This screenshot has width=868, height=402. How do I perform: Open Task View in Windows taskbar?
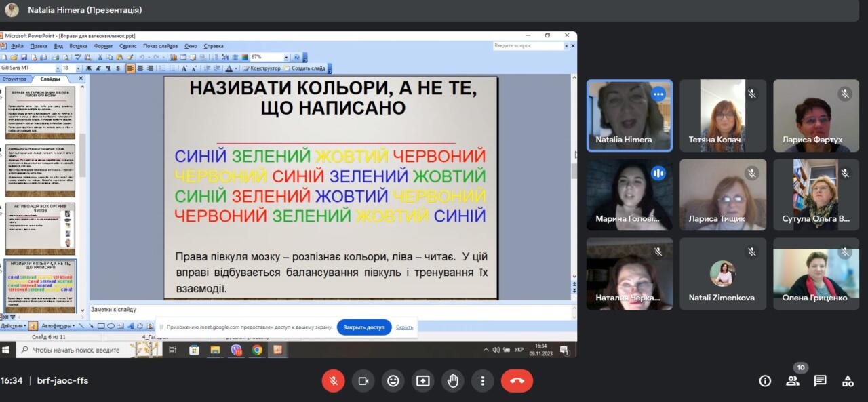172,350
